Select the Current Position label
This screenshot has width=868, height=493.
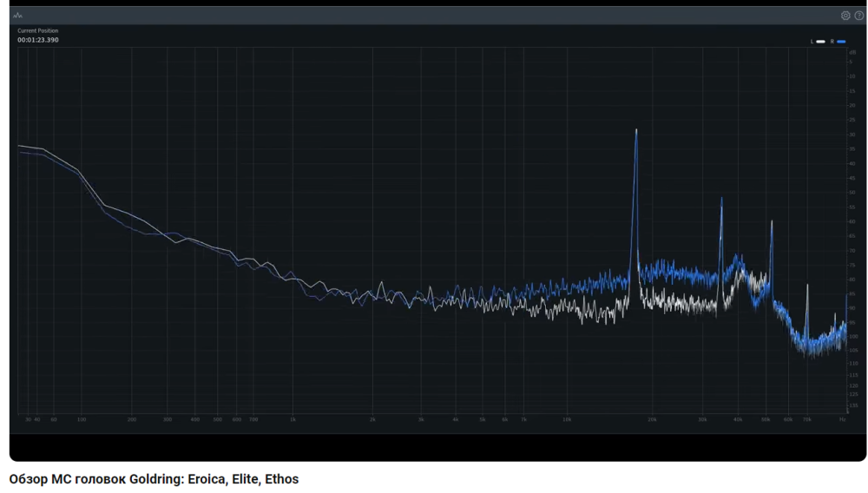[38, 31]
